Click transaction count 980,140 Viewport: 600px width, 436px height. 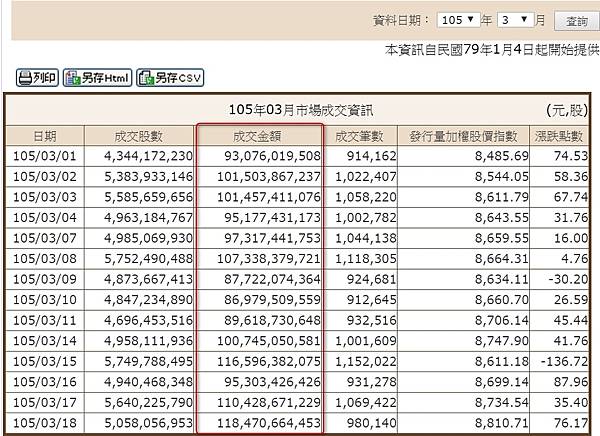coord(372,423)
